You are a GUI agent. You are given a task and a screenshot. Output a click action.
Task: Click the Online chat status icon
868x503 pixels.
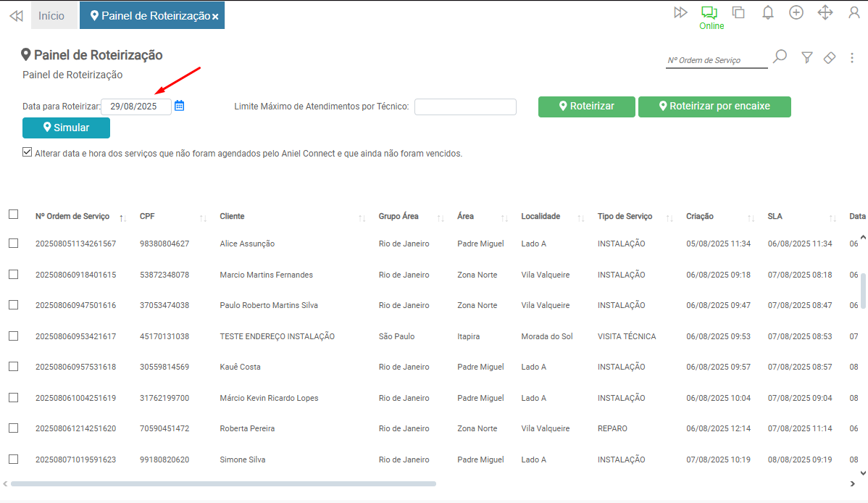tap(710, 13)
